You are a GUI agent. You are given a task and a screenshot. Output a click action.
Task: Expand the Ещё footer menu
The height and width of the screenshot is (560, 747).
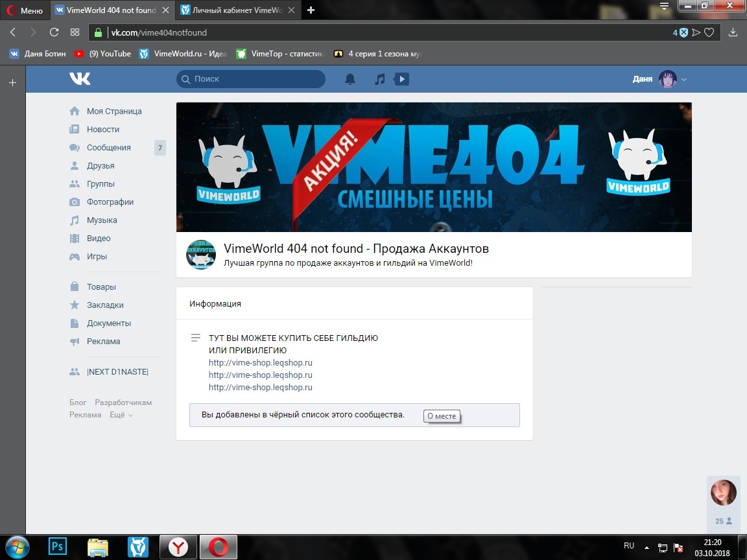pos(121,415)
